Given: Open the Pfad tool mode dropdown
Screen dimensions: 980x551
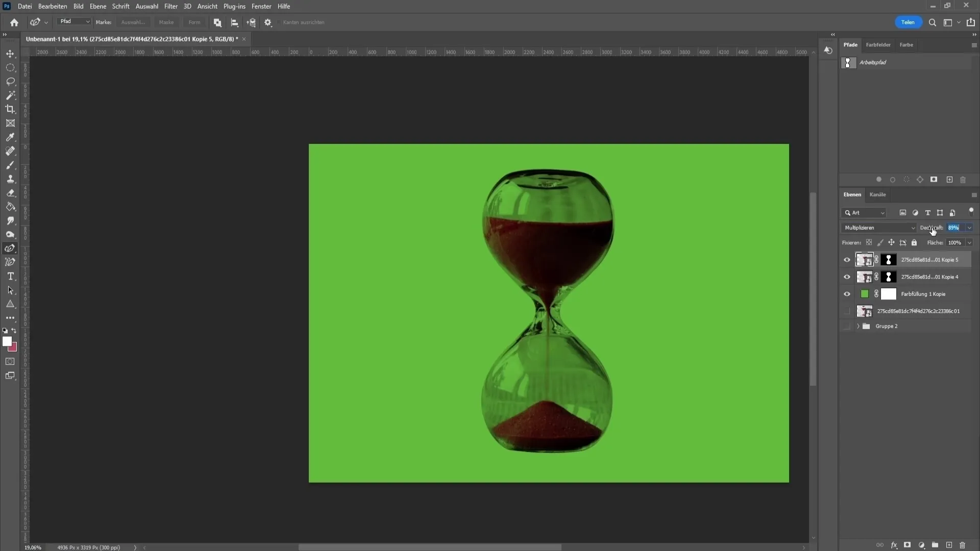Looking at the screenshot, I should (74, 22).
